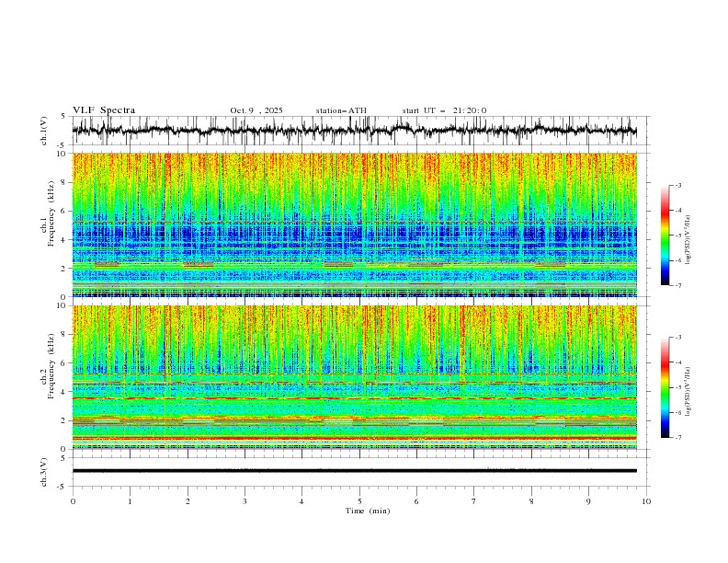Click the "0" tick on the time axis

[73, 501]
